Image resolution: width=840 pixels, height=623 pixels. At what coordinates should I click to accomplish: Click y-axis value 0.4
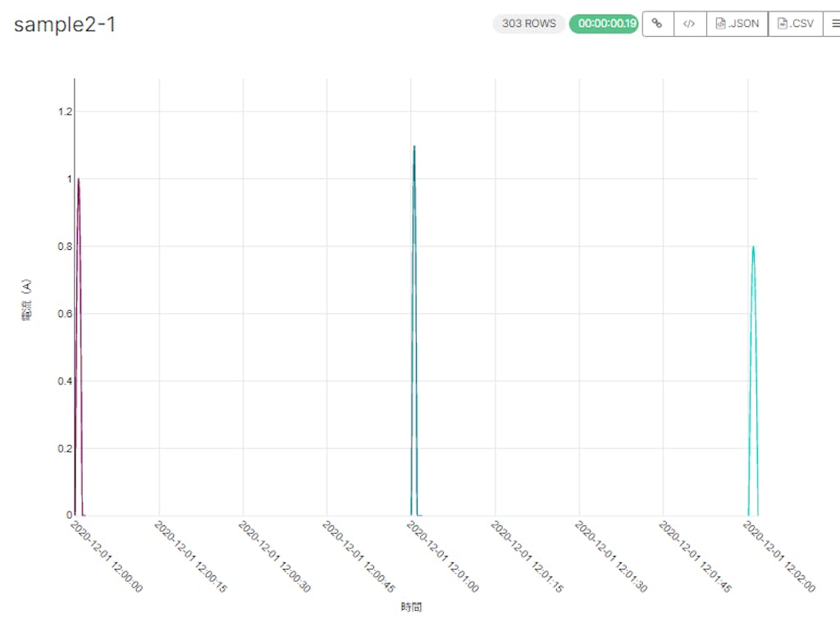65,381
